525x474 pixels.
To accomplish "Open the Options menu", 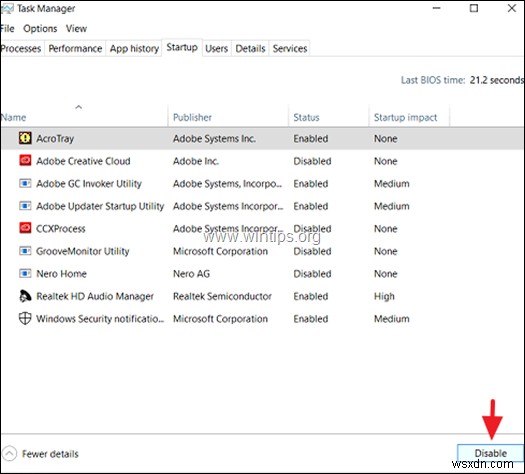I will click(x=40, y=29).
